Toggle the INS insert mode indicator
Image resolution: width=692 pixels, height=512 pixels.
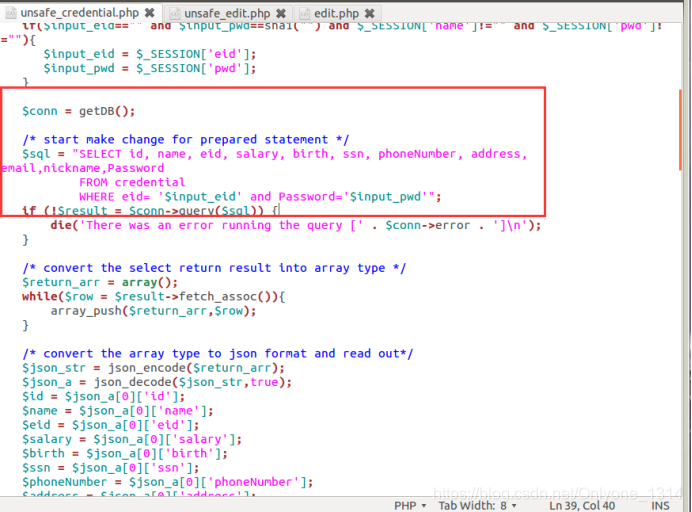[x=660, y=505]
